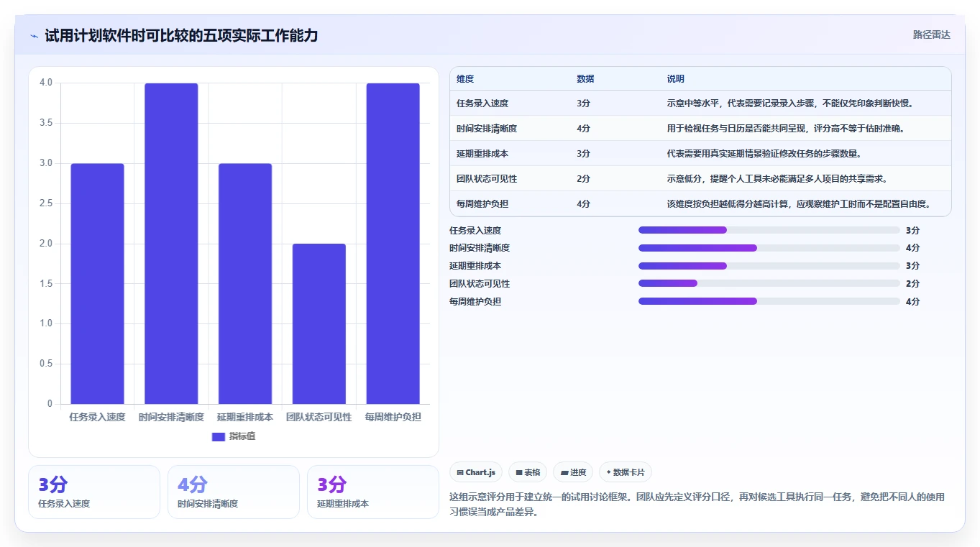Click the 每周维护负担 x-axis label under the chart
Viewport: 980px width, 547px height.
tap(393, 417)
